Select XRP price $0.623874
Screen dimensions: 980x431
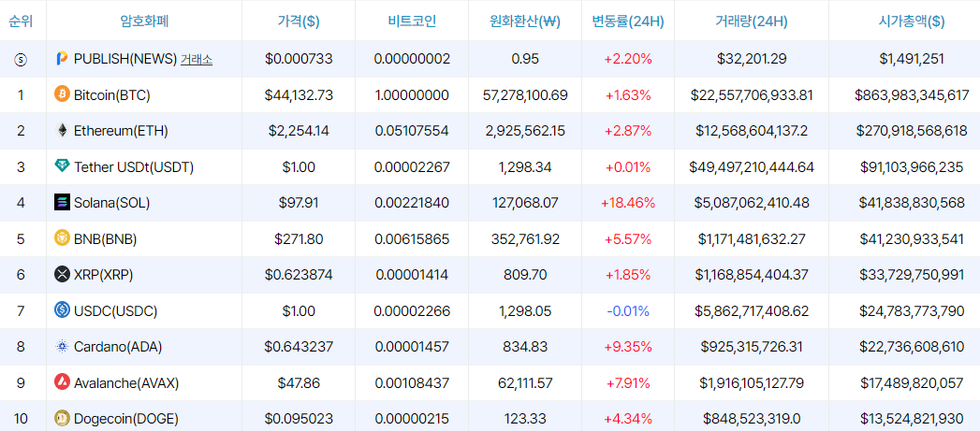coord(299,275)
